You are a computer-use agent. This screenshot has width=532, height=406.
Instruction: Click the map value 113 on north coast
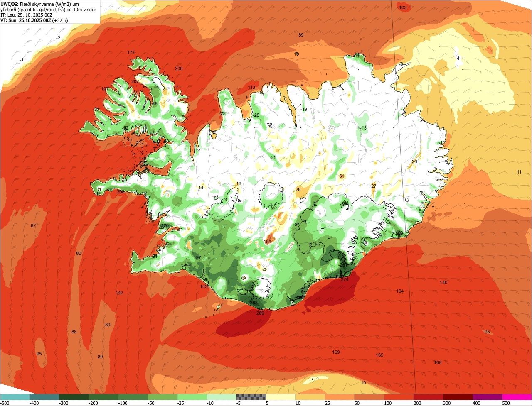[x=251, y=87]
